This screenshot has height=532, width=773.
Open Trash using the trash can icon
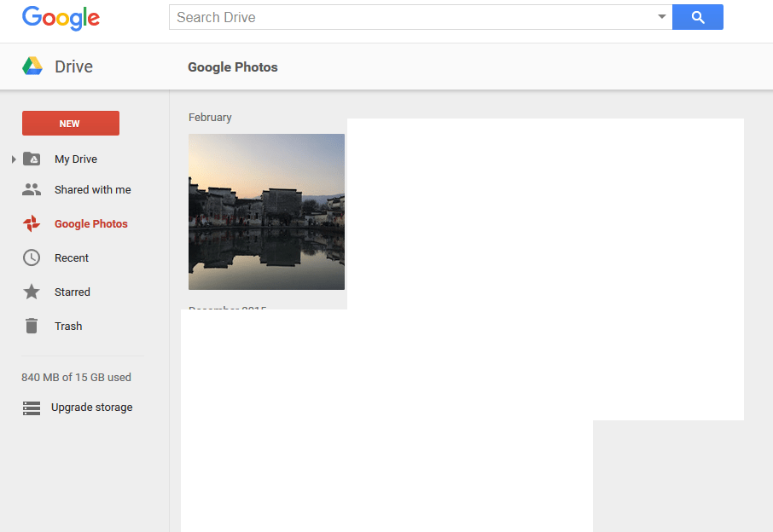(x=32, y=326)
